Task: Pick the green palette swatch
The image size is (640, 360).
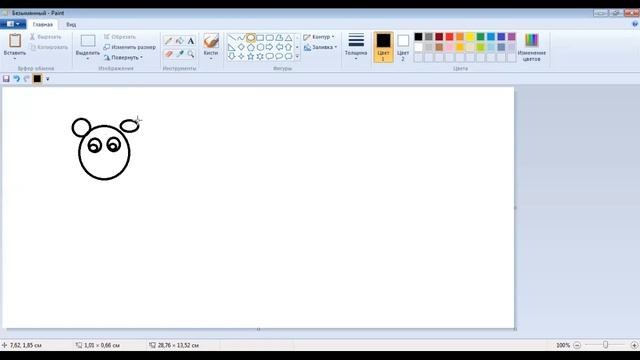Action: coord(480,37)
